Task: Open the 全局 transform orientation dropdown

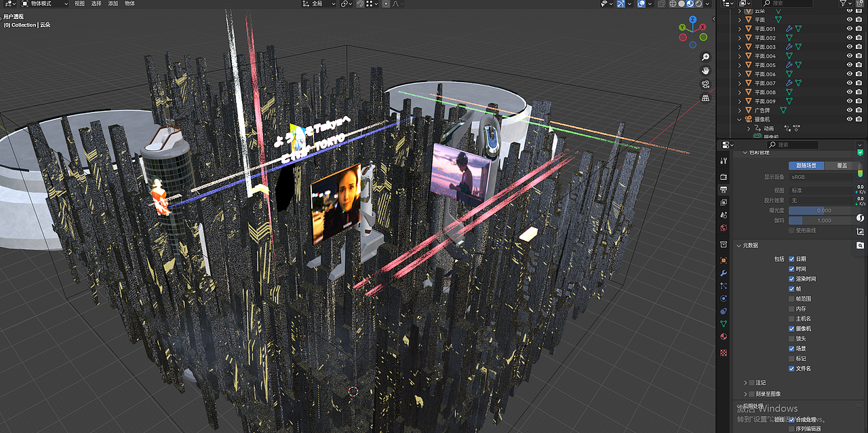Action: (x=319, y=3)
